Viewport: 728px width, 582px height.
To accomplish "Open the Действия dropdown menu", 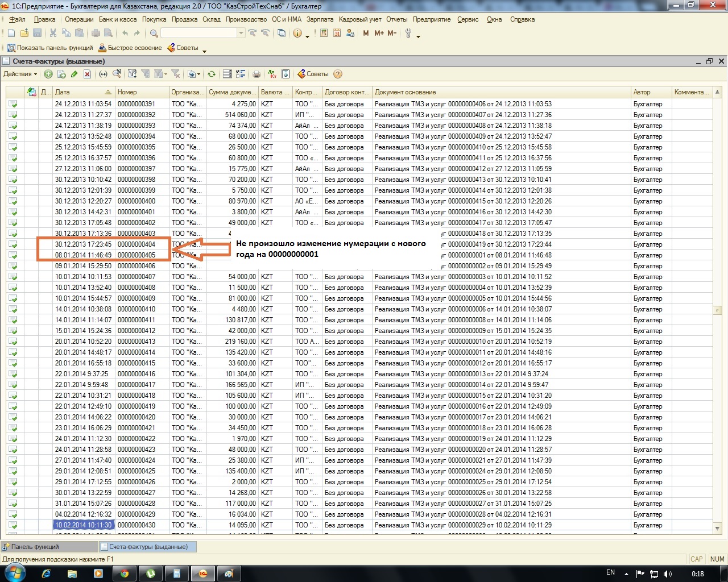I will (20, 74).
